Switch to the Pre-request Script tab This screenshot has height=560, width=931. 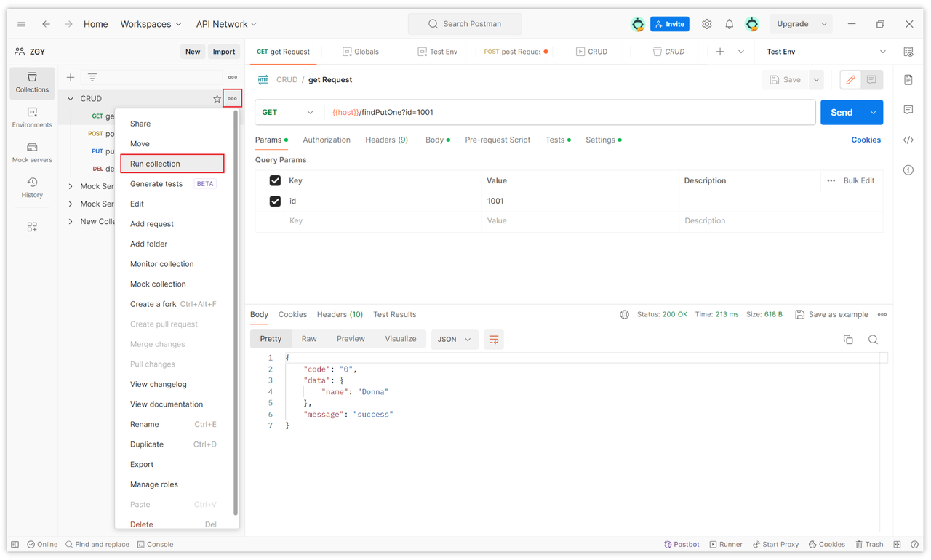pyautogui.click(x=498, y=140)
